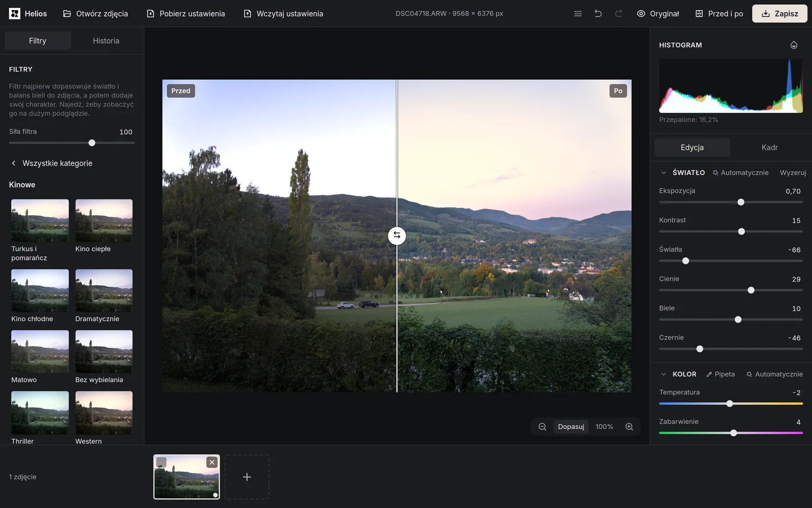
Task: Set zoom to 100%
Action: tap(604, 427)
